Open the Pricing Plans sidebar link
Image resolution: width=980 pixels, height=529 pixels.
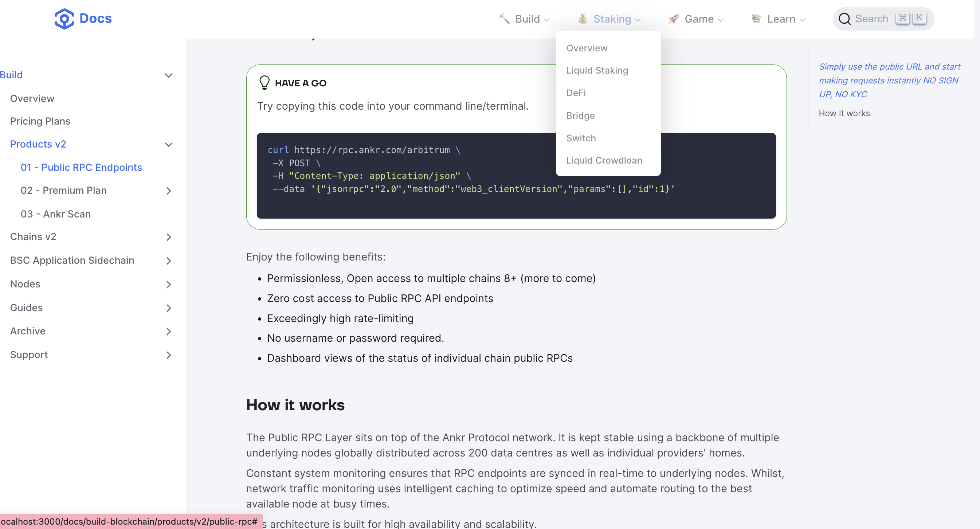[40, 121]
